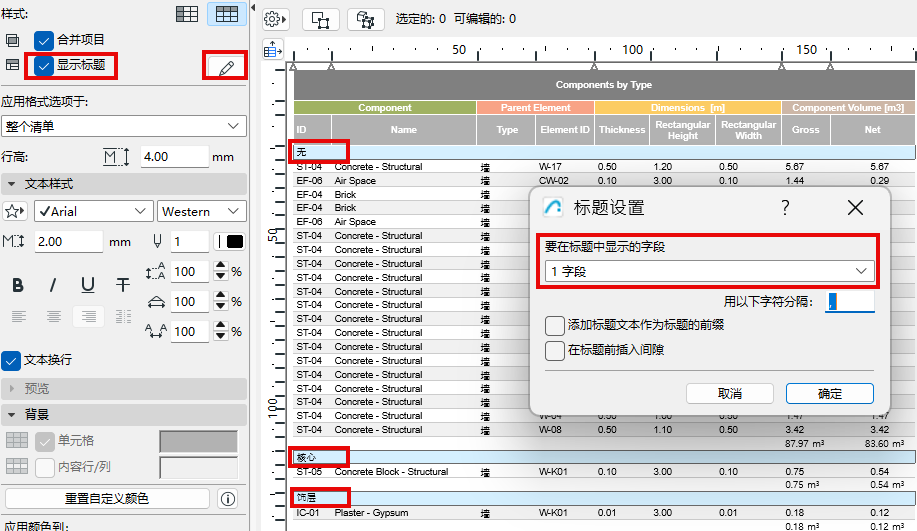The width and height of the screenshot is (917, 531).
Task: Open 整个清单 apply format dropdown
Action: click(123, 126)
